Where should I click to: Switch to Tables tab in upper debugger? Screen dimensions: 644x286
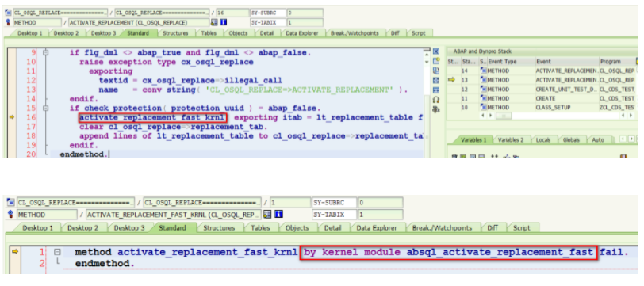tap(209, 33)
